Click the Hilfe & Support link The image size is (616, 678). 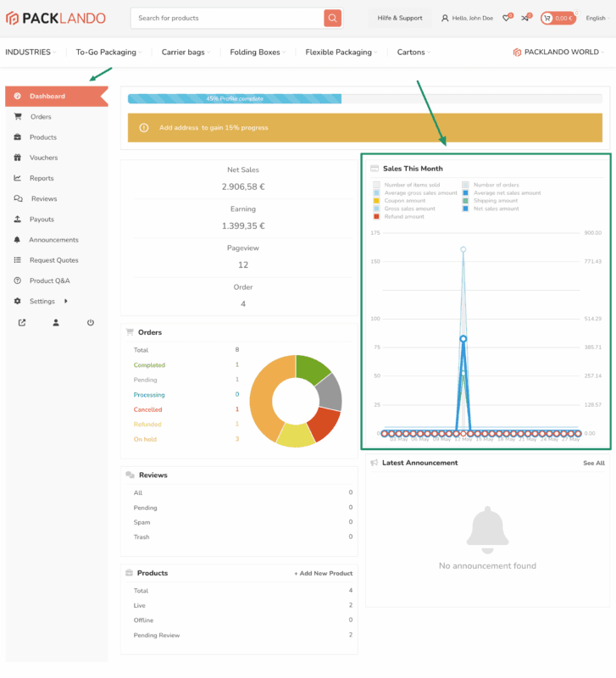(x=399, y=18)
